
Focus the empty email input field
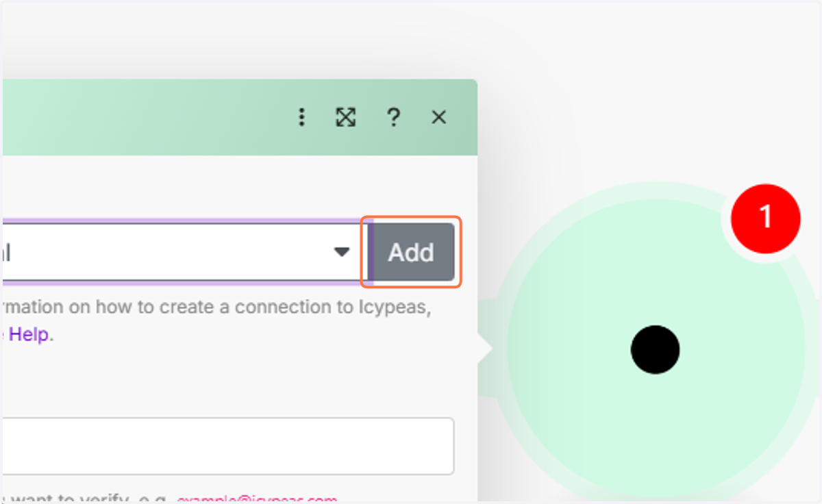pos(227,446)
